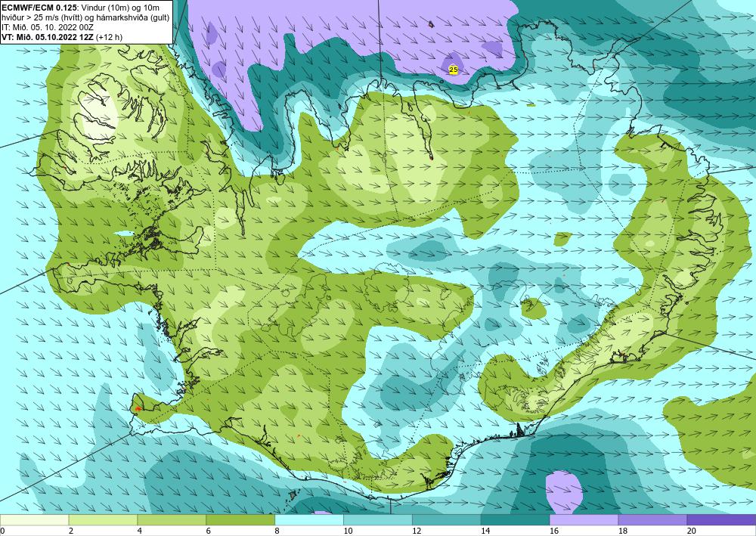Select the medium purple 18–20 legend swatch

pyautogui.click(x=652, y=519)
